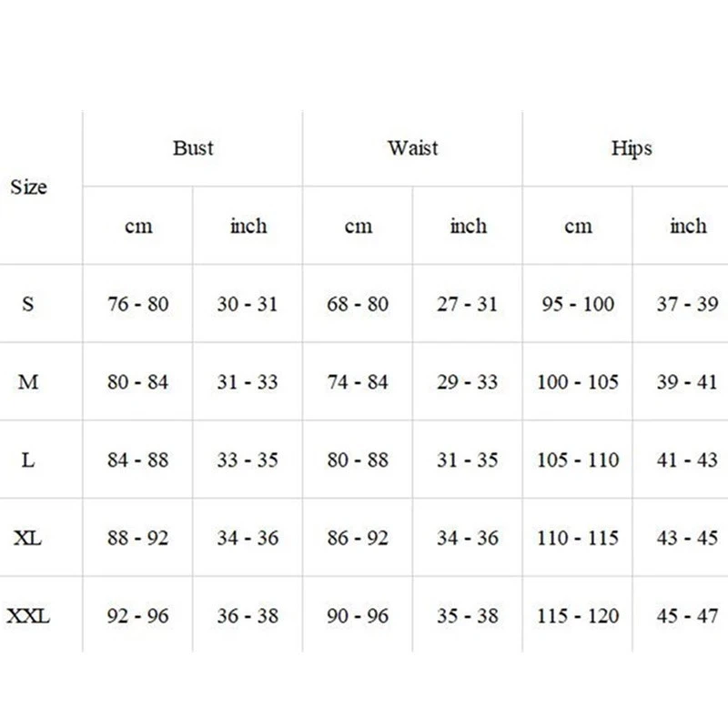728x728 pixels.
Task: Select the 115 - 120 hips cell
Action: [x=577, y=616]
